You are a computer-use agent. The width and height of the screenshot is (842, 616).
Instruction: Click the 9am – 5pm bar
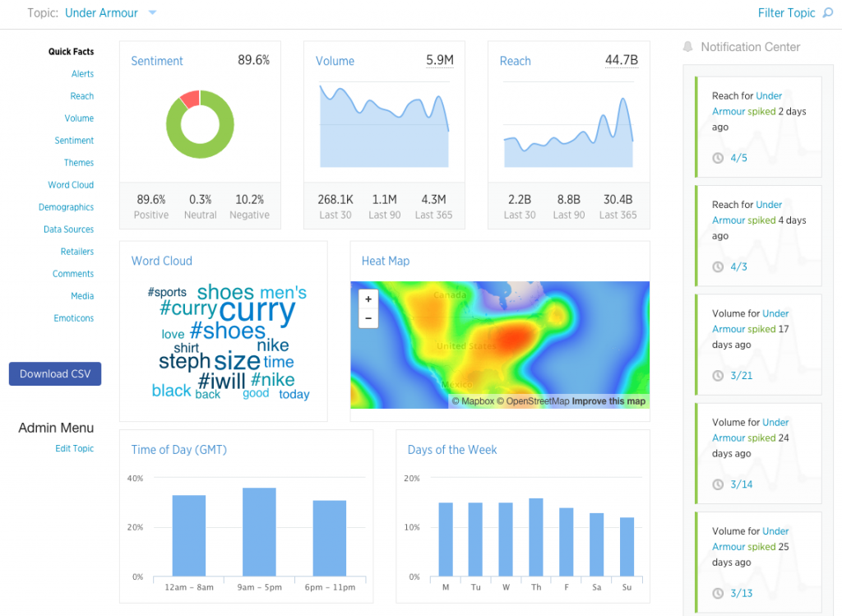[x=259, y=532]
